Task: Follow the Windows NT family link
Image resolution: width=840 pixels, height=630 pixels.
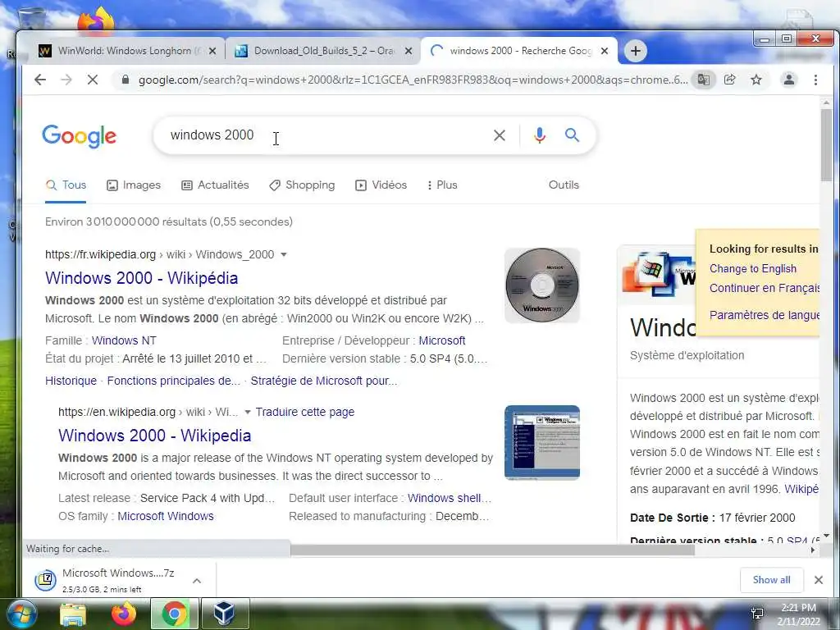Action: coord(124,340)
